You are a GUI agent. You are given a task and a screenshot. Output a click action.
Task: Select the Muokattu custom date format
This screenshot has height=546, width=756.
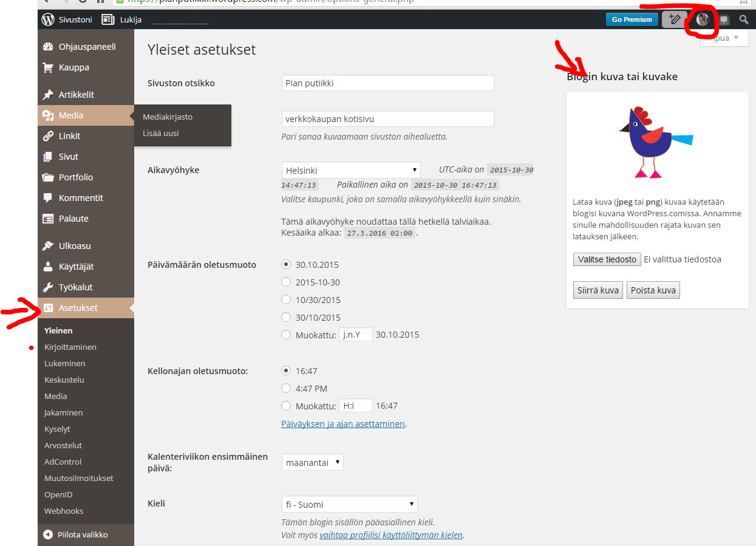(285, 334)
